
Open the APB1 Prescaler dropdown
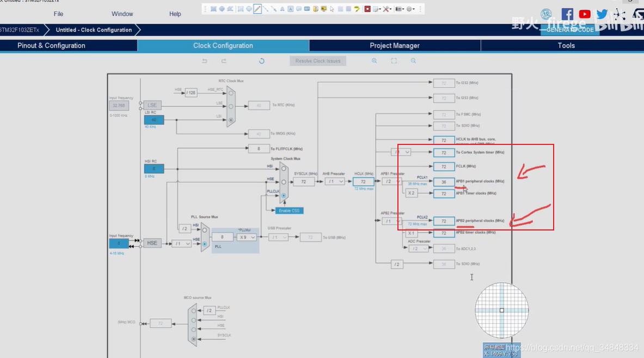coord(391,181)
